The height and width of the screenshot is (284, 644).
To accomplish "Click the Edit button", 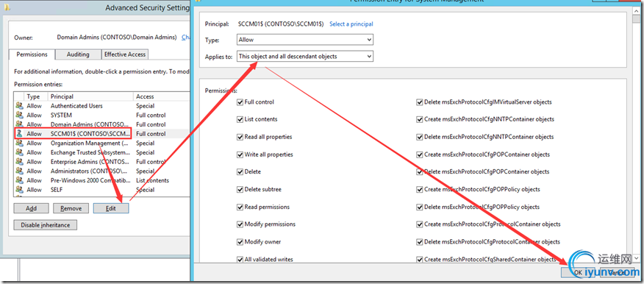I will click(111, 208).
